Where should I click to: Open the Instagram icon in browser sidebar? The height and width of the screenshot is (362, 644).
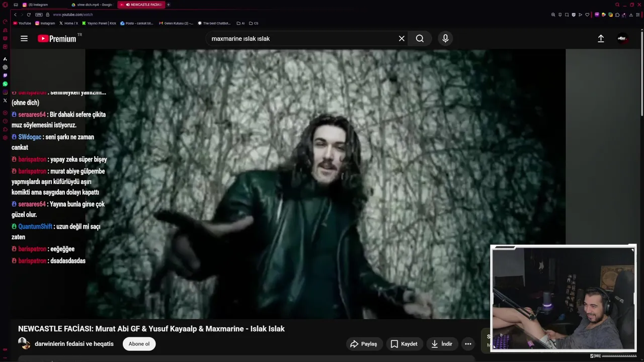[5, 92]
